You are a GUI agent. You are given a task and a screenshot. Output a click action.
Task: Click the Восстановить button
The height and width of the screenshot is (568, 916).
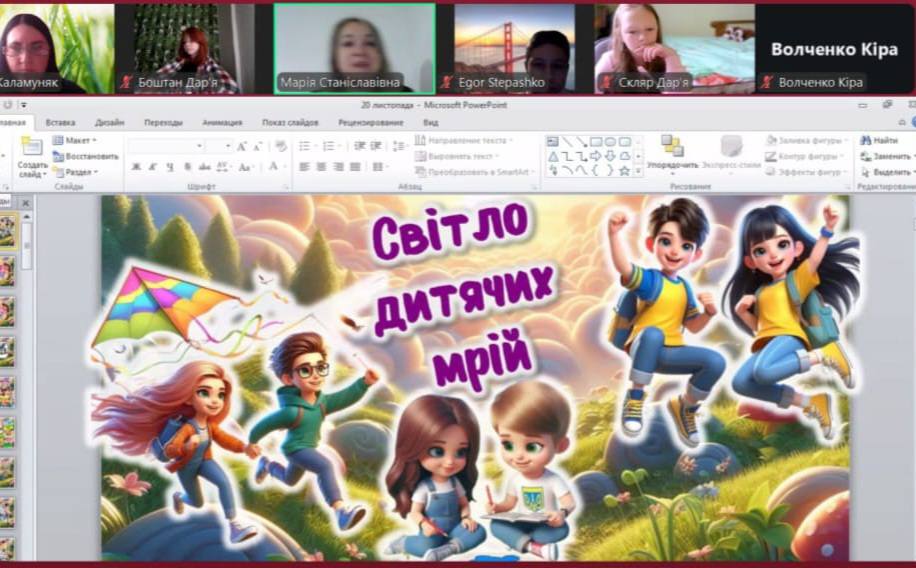click(86, 156)
